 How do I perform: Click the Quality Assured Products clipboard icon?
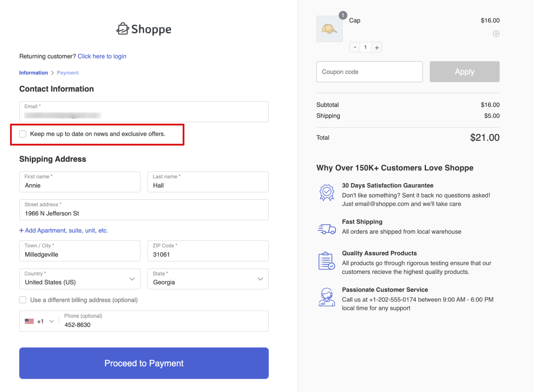click(326, 261)
